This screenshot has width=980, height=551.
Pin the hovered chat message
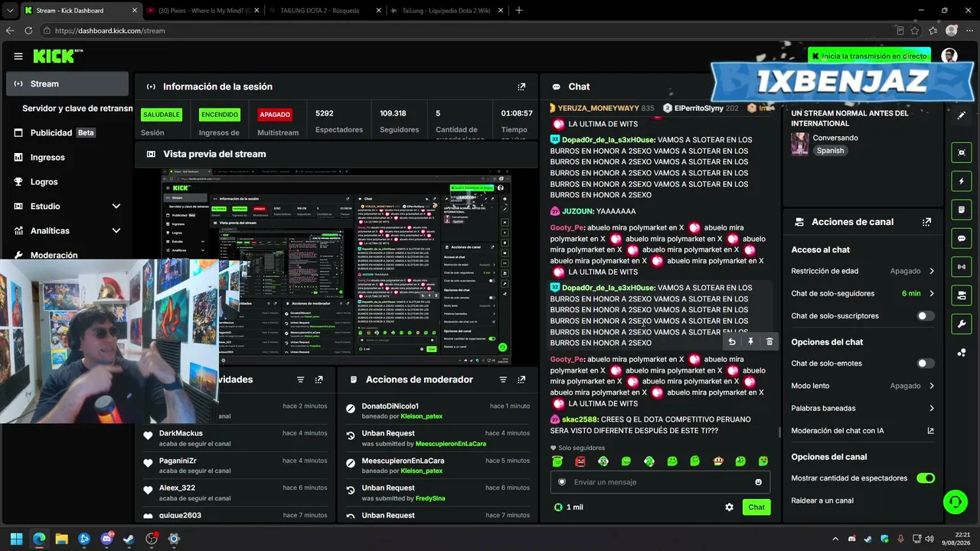click(x=750, y=342)
